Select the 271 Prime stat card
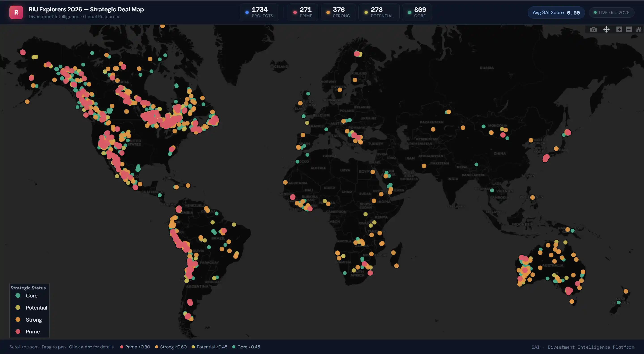The height and width of the screenshot is (354, 644). click(303, 13)
